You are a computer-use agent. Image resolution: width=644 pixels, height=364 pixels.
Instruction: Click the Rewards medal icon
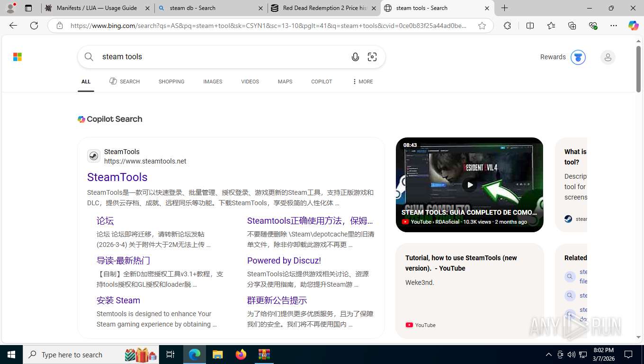coord(578,57)
